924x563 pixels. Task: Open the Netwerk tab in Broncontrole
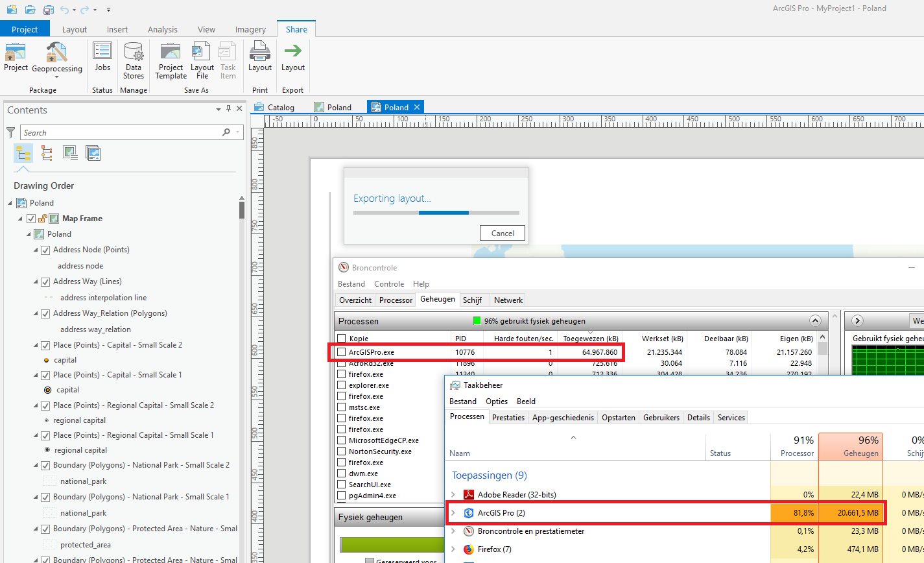point(508,300)
